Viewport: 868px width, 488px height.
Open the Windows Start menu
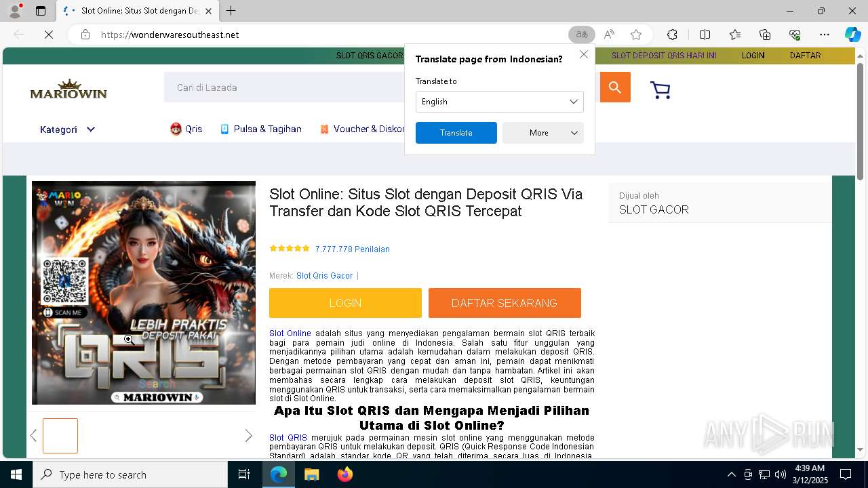click(16, 474)
